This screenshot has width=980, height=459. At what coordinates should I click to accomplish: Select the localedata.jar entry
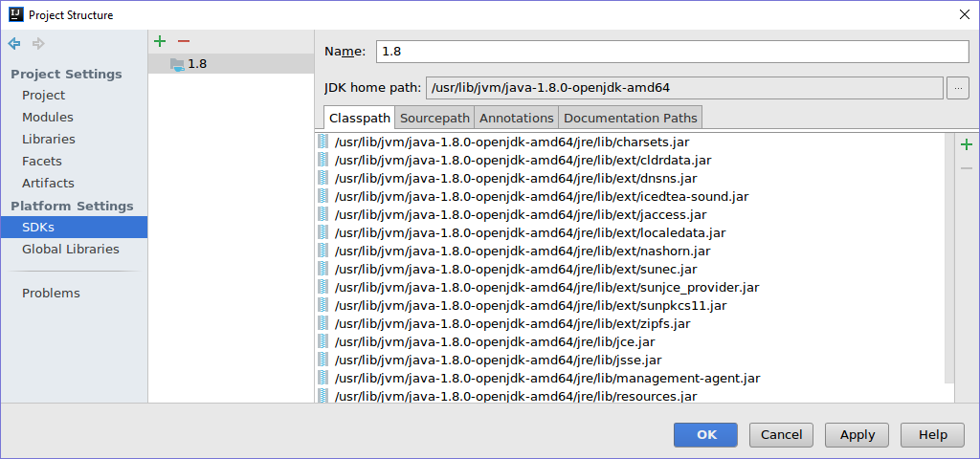(x=634, y=233)
